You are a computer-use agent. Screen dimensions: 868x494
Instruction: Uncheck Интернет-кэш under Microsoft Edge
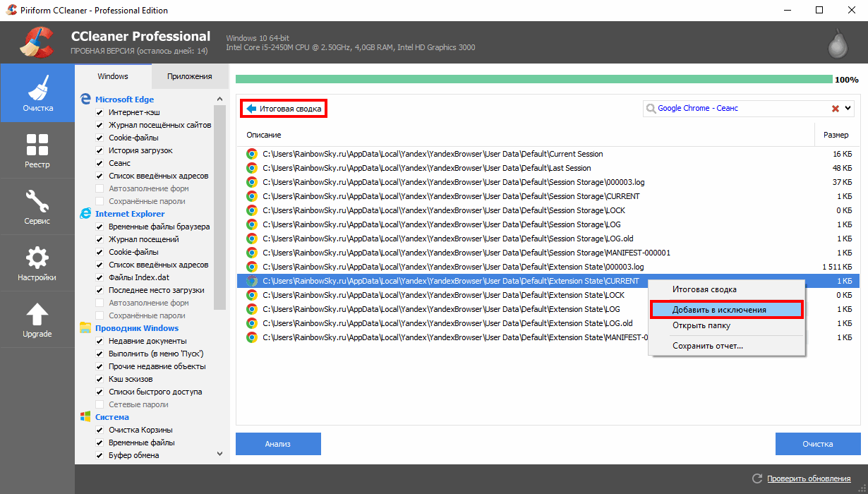coord(100,112)
